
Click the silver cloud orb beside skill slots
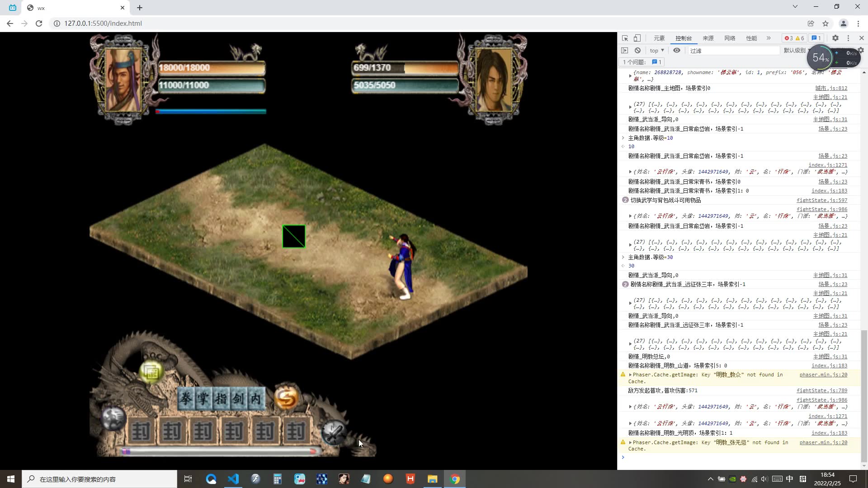pos(113,418)
